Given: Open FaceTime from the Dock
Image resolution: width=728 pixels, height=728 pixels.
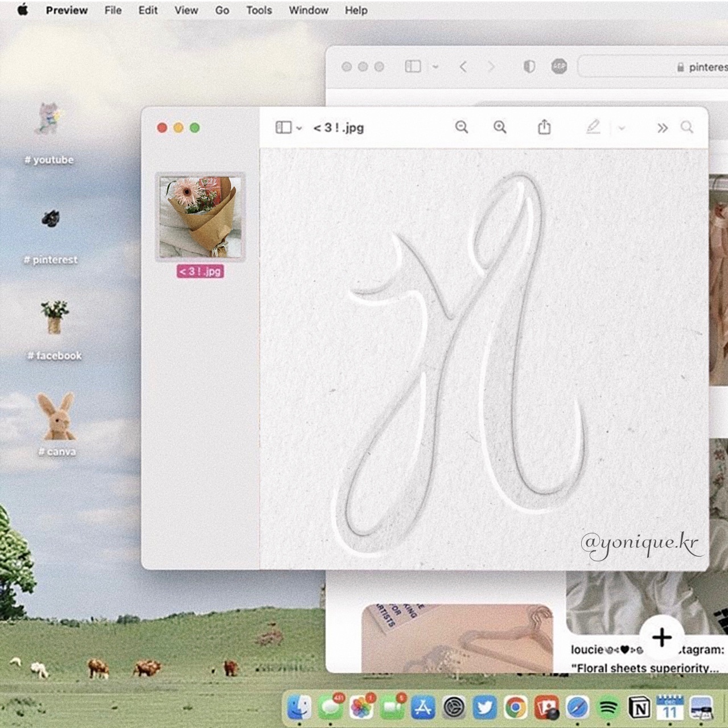Looking at the screenshot, I should click(392, 708).
